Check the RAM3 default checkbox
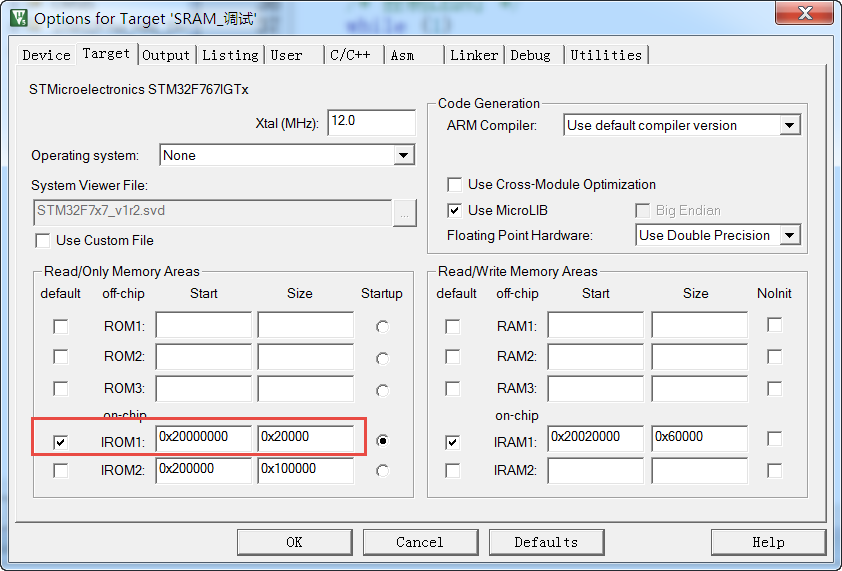842x571 pixels. [x=453, y=388]
